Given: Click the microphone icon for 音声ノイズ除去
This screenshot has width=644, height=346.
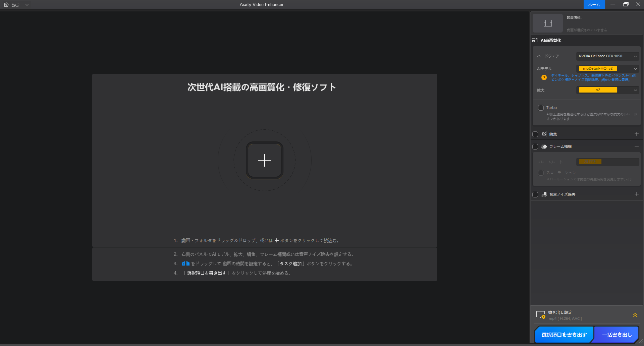Looking at the screenshot, I should (544, 194).
